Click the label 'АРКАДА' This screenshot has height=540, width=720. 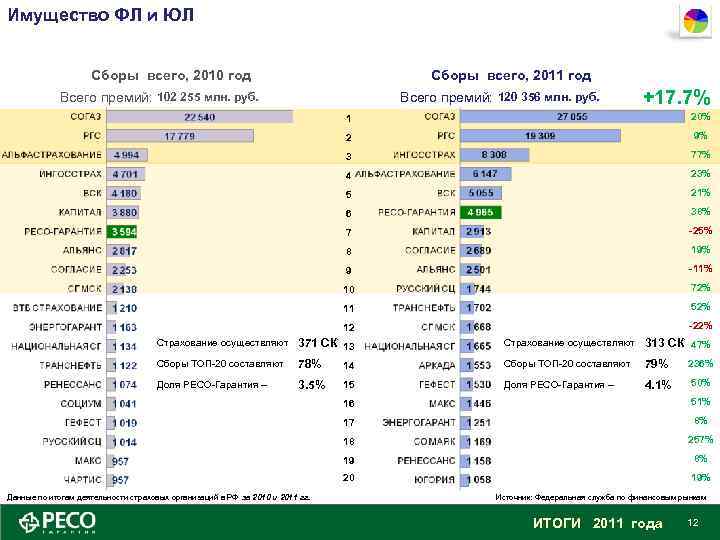[x=437, y=366]
